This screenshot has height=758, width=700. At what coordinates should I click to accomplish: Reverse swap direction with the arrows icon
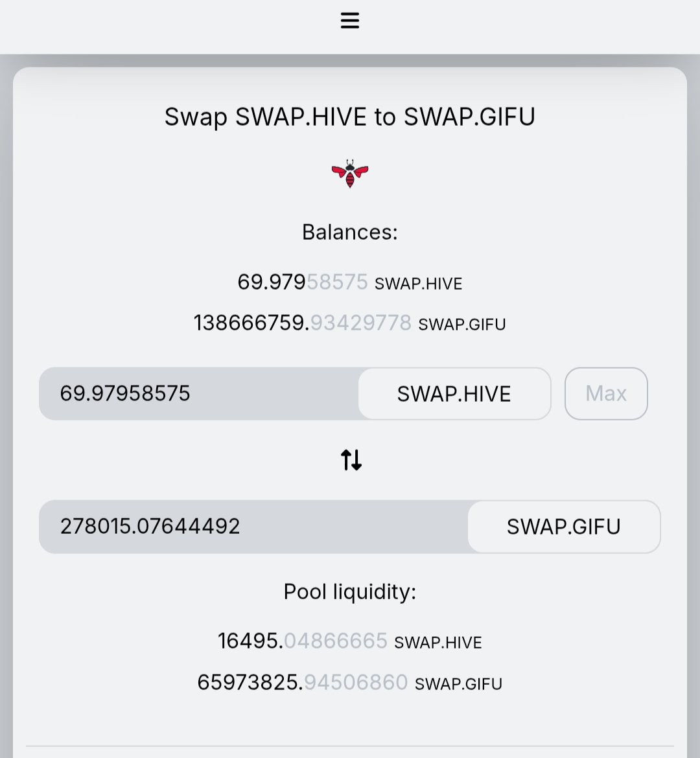pyautogui.click(x=351, y=460)
